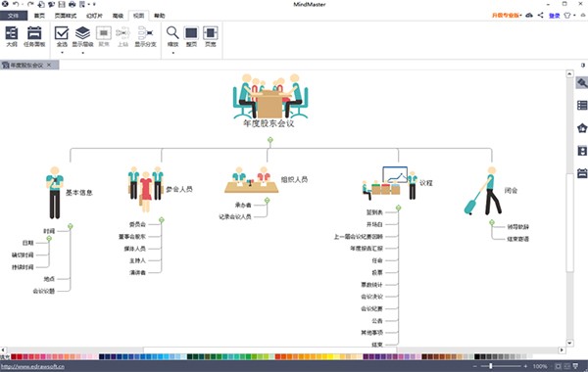The height and width of the screenshot is (372, 588).
Task: Open the edrawsoft.cn link in the status bar
Action: coord(32,366)
